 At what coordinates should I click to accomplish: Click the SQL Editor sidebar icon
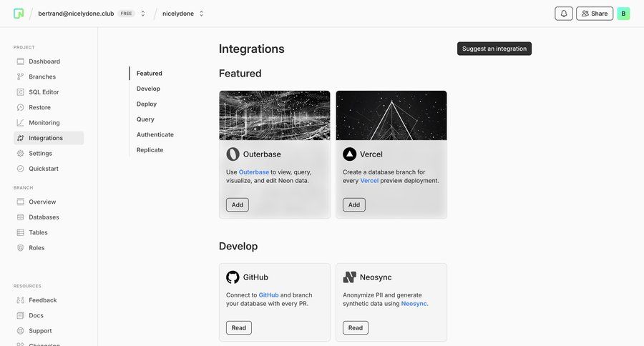point(20,92)
